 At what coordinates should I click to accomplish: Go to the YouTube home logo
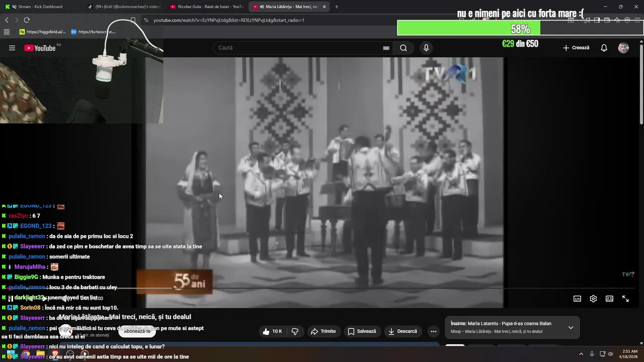click(x=40, y=48)
